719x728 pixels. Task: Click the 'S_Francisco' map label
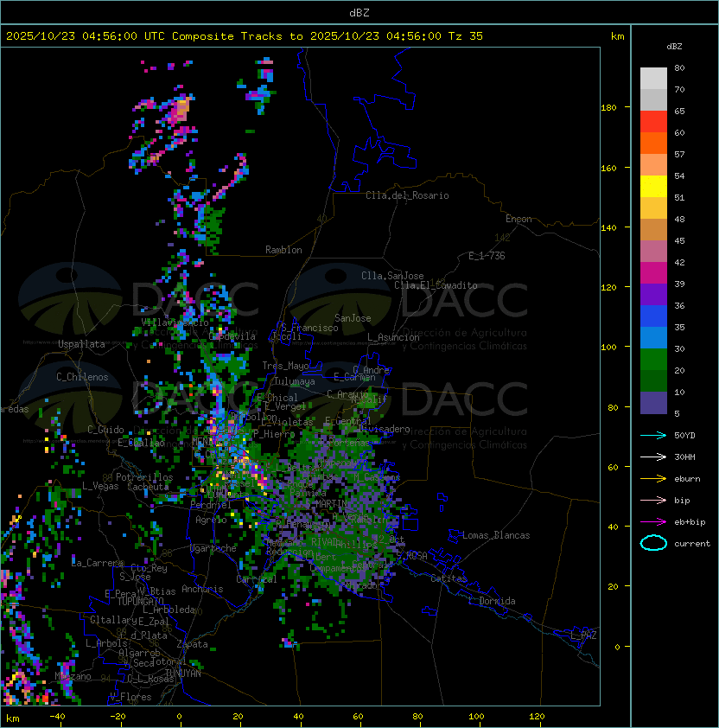pyautogui.click(x=309, y=328)
